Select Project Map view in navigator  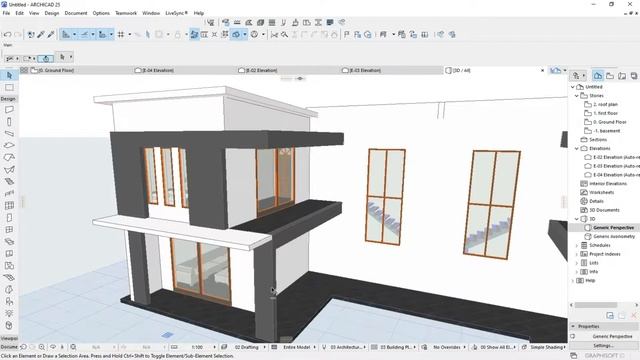coord(598,76)
